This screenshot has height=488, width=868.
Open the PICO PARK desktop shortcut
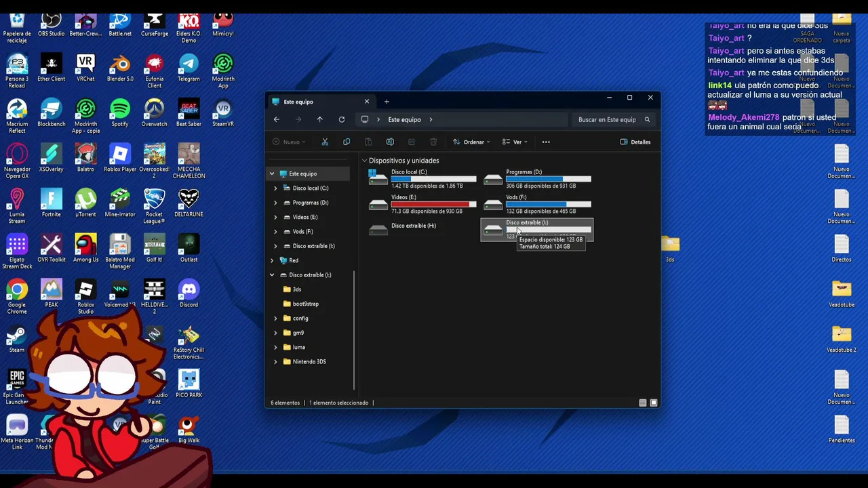pyautogui.click(x=189, y=384)
